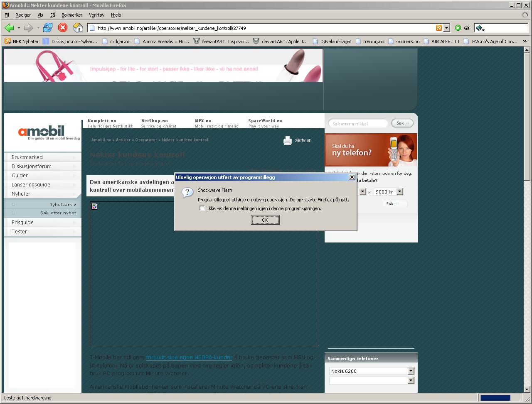This screenshot has height=404, width=532.
Task: Show more bookmarks with the overflow chevron
Action: [x=525, y=41]
